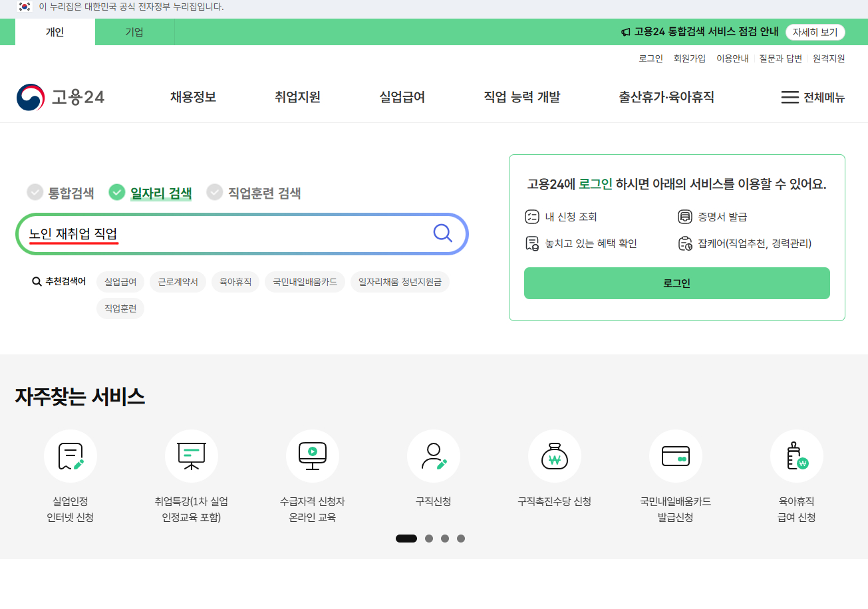Click the 국민내일배움카드 발급신청 card icon
Screen dimensions: 868x609
(x=676, y=456)
